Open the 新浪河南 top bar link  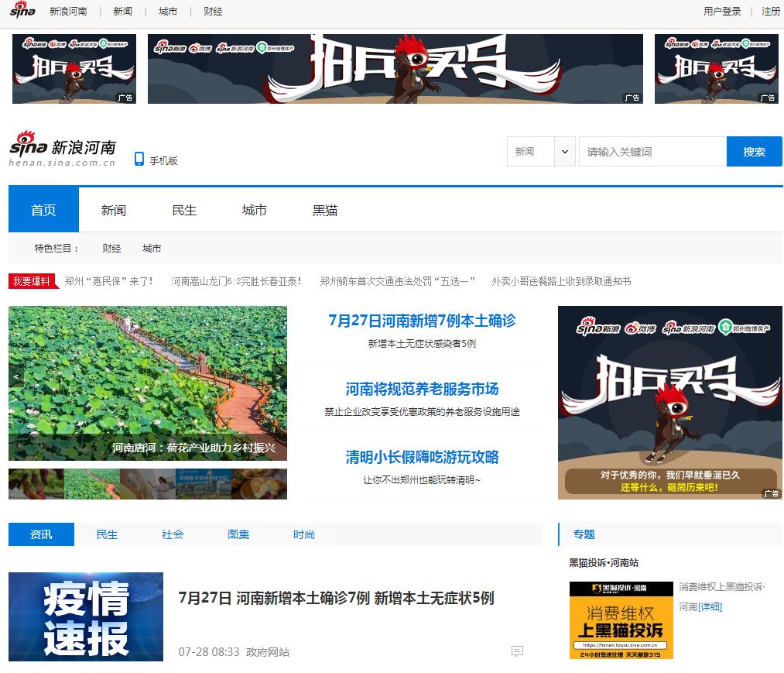pyautogui.click(x=69, y=11)
